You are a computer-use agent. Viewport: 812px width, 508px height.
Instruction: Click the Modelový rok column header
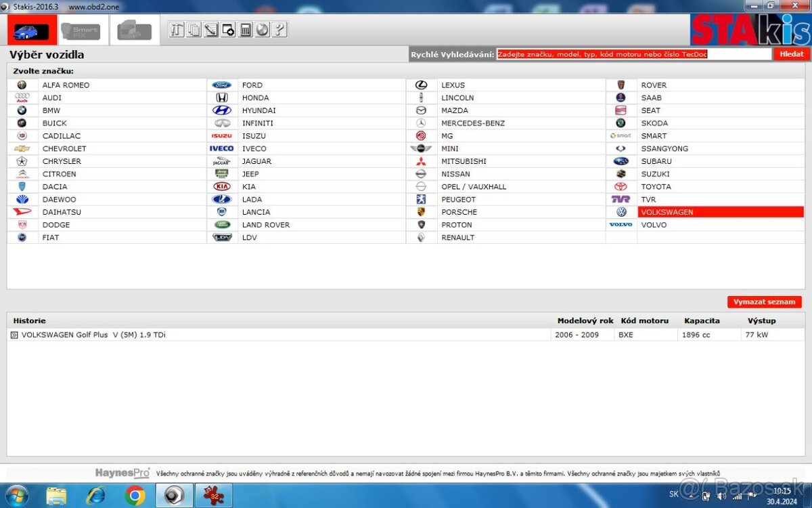585,321
